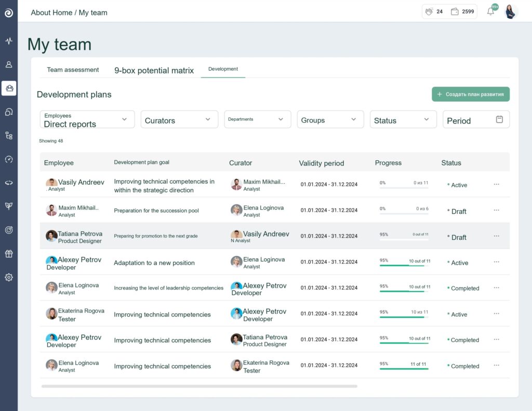Open row menu for Ekaterina Rogova employee plan
The height and width of the screenshot is (411, 532).
[x=496, y=313]
